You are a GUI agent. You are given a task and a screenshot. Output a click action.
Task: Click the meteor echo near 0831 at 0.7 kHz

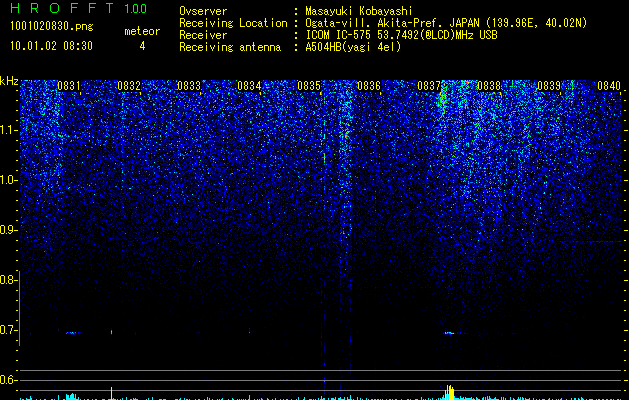[x=73, y=333]
